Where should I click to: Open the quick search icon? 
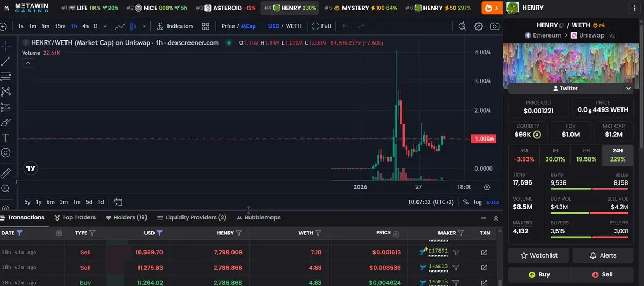click(x=463, y=26)
